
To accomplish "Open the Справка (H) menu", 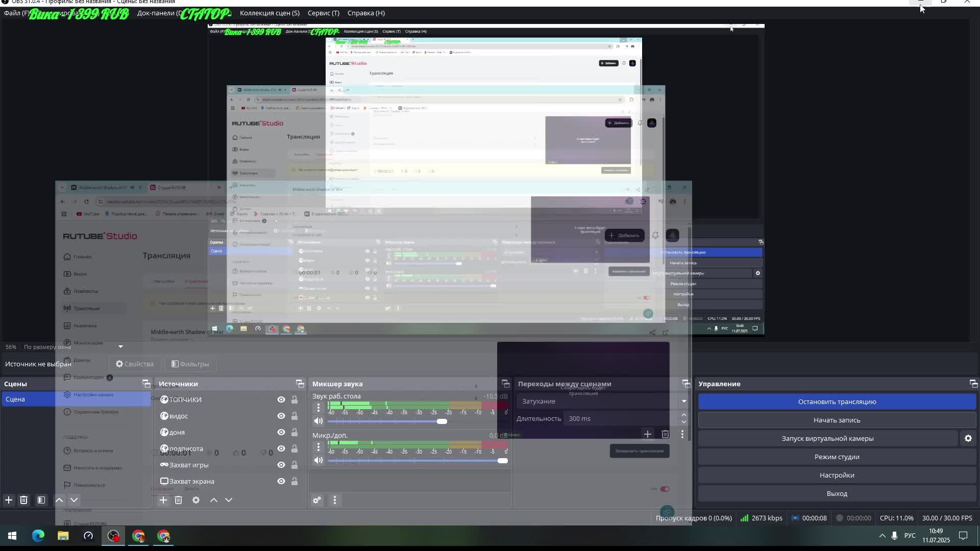I will 366,13.
